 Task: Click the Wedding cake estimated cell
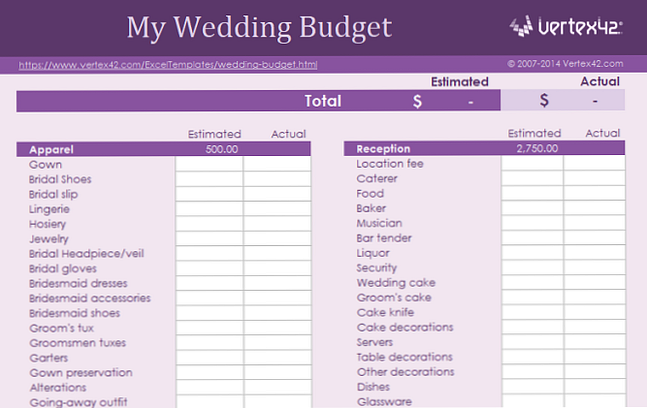[532, 282]
